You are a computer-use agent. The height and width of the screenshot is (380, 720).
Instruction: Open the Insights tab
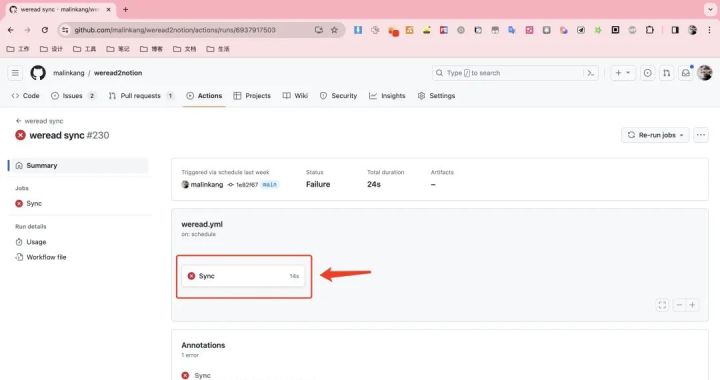(x=387, y=95)
